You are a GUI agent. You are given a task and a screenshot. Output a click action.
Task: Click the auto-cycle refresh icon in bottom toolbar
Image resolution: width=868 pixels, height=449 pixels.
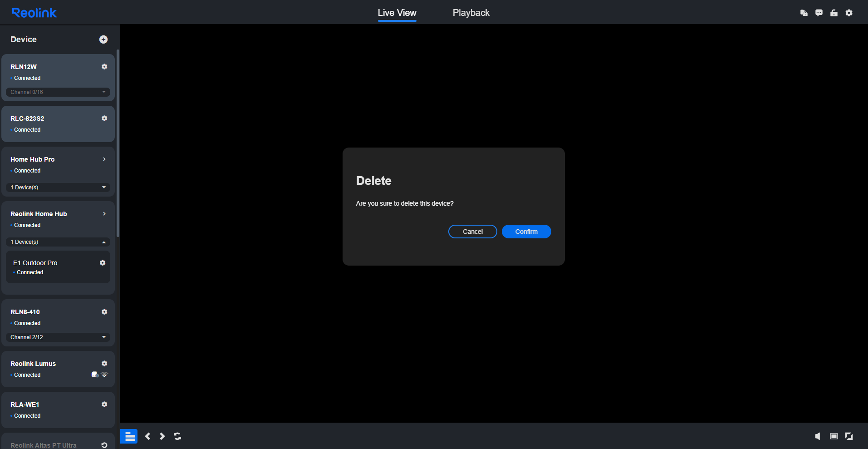(x=177, y=436)
